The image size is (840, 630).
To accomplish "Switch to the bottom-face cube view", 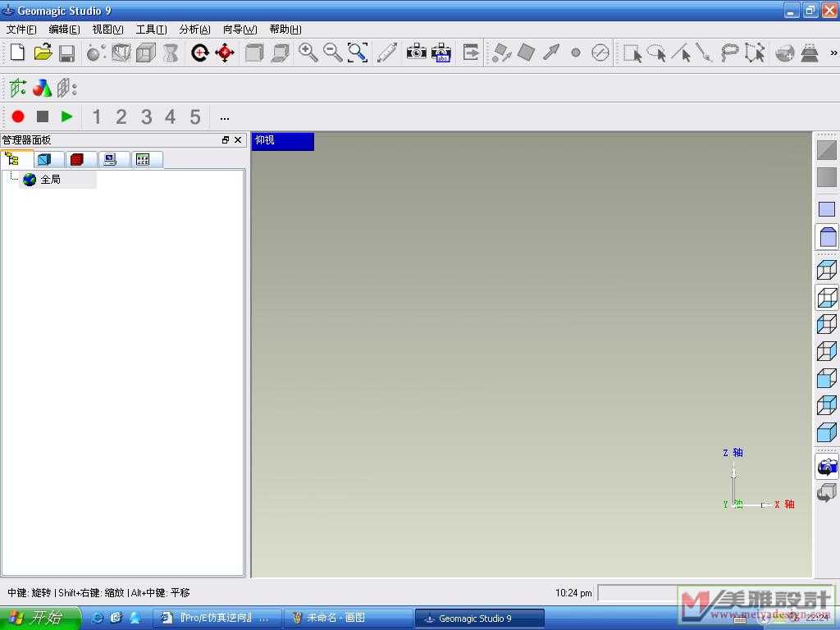I will coord(827,297).
